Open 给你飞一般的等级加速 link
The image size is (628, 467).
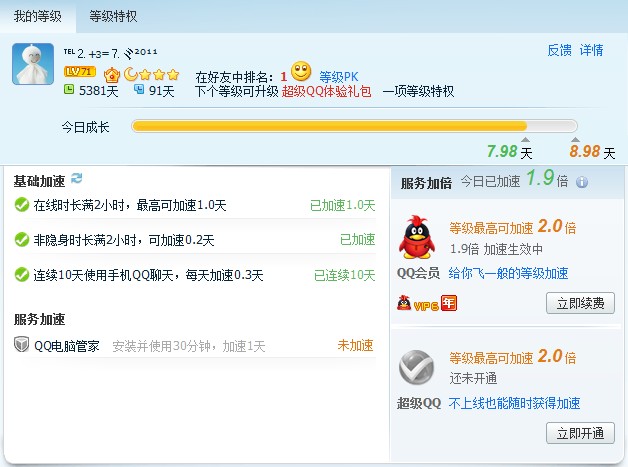508,273
